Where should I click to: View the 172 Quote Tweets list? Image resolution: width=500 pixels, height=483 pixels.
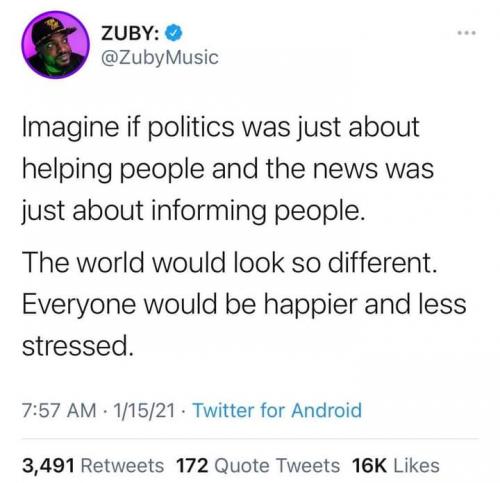coord(258,465)
